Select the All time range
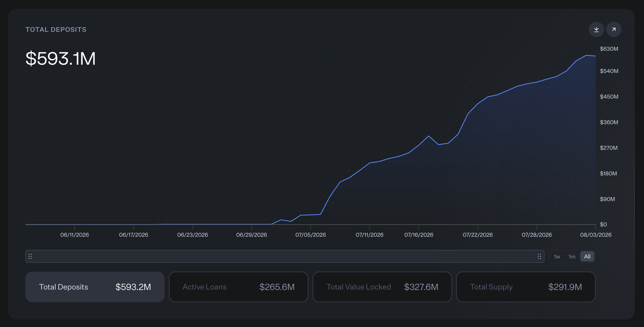This screenshot has height=327, width=644. coord(587,257)
